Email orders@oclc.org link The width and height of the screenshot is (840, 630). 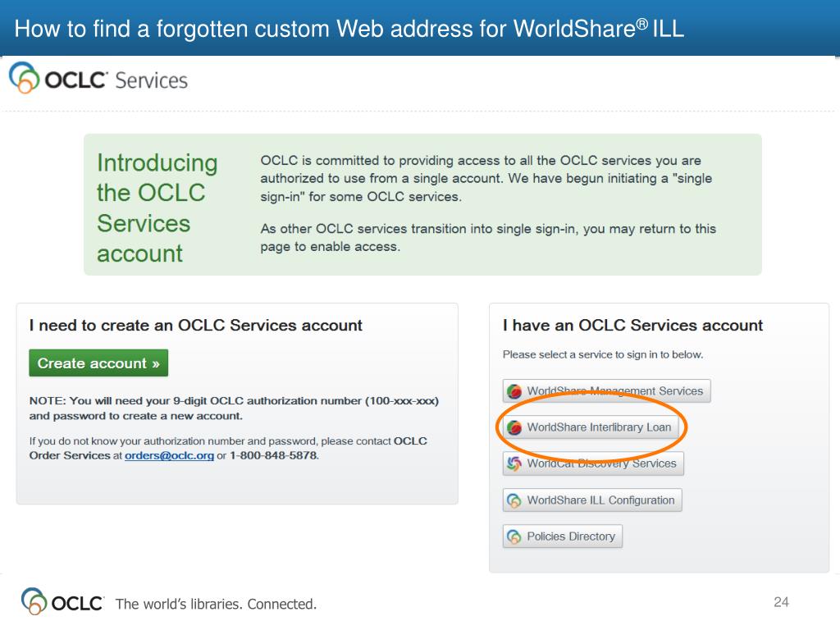[x=169, y=455]
